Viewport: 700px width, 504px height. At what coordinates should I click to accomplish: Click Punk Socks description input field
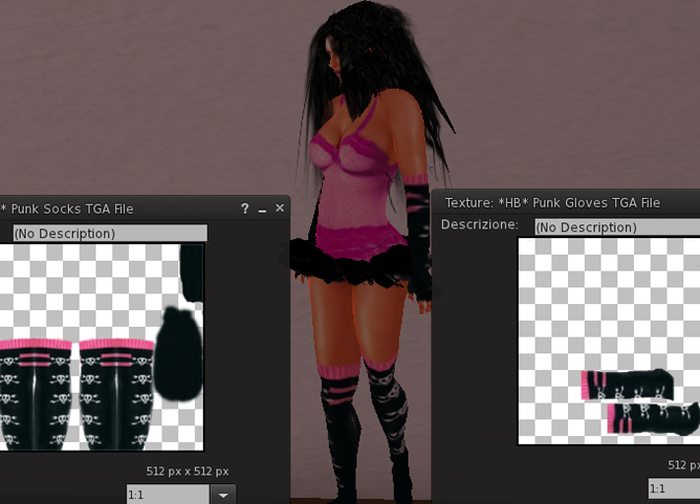click(110, 233)
